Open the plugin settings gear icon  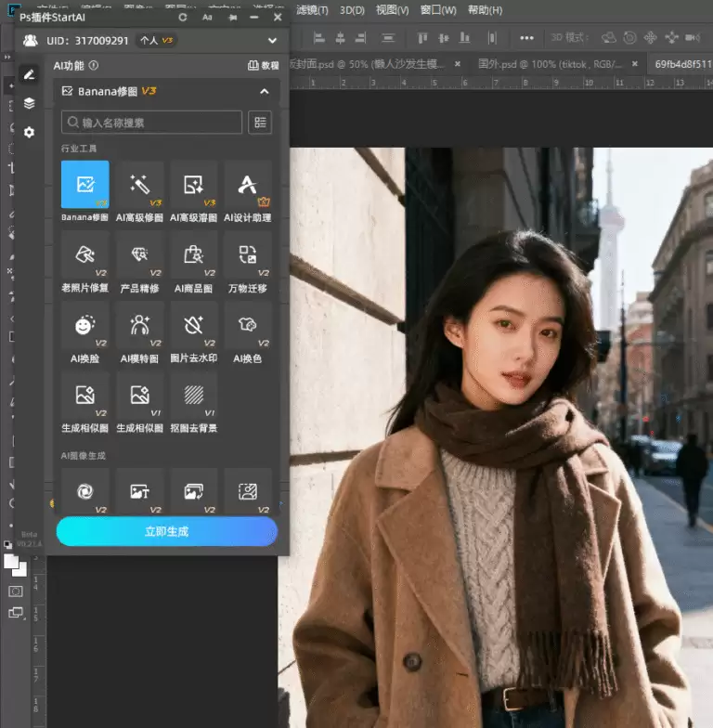coord(30,132)
